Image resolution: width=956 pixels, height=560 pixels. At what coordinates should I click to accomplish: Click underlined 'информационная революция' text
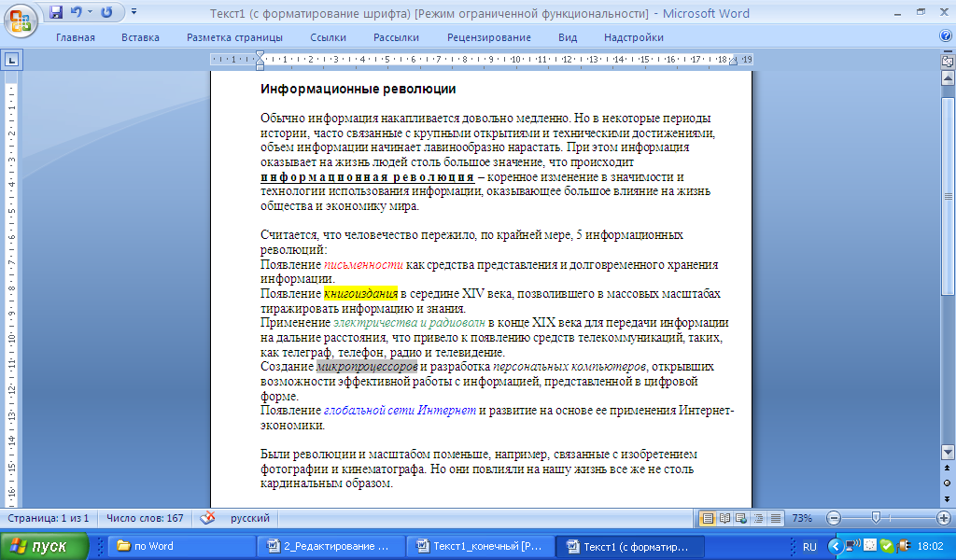pyautogui.click(x=368, y=177)
